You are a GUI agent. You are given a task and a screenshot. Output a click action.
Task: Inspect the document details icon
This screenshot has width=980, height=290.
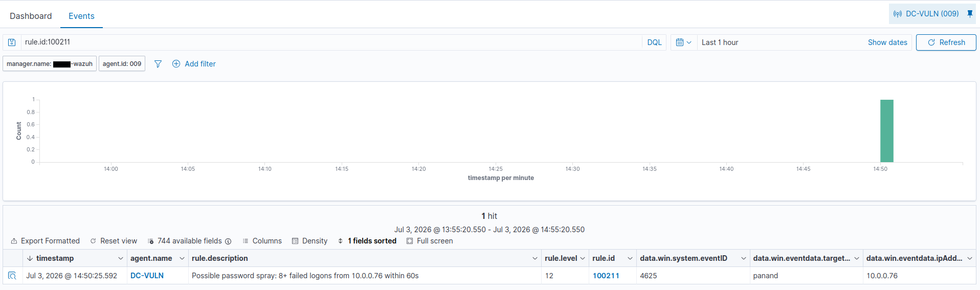tap(12, 276)
